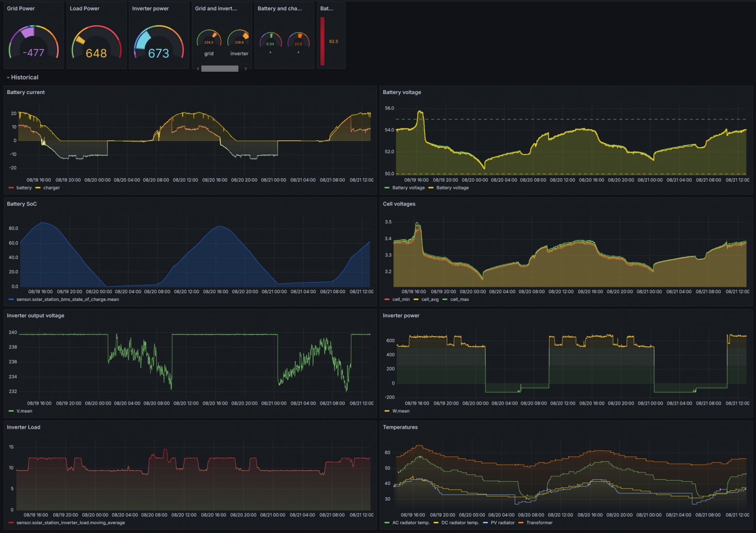Click the horizontal scrollbar thumb in Grid and inverter panel
The width and height of the screenshot is (756, 533).
(x=220, y=69)
